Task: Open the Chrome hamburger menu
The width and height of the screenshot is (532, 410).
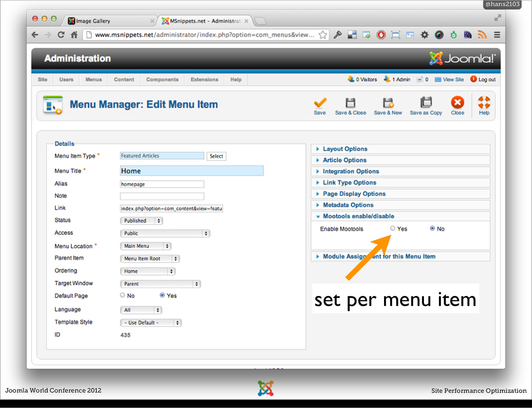Action: tap(497, 35)
